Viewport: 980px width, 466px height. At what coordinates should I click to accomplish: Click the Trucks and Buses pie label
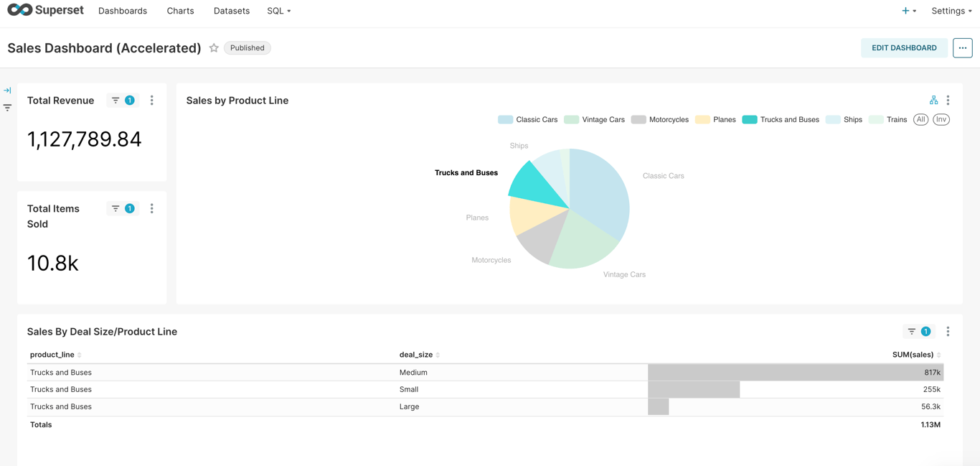pyautogui.click(x=466, y=173)
